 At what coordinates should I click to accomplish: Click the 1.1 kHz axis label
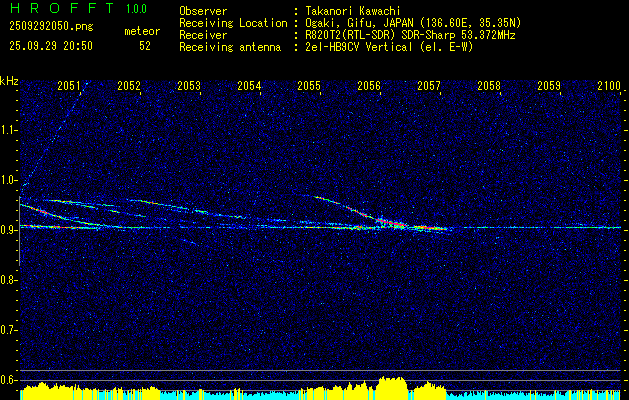point(9,130)
